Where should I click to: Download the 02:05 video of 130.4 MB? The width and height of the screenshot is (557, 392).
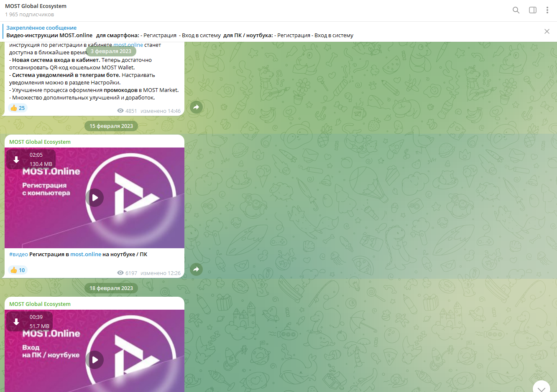16,159
